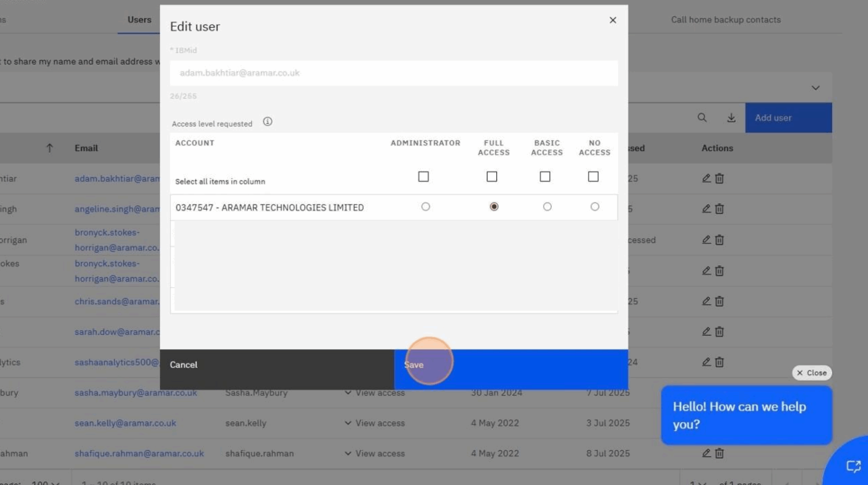
Task: Save the Edit user changes
Action: pyautogui.click(x=413, y=365)
